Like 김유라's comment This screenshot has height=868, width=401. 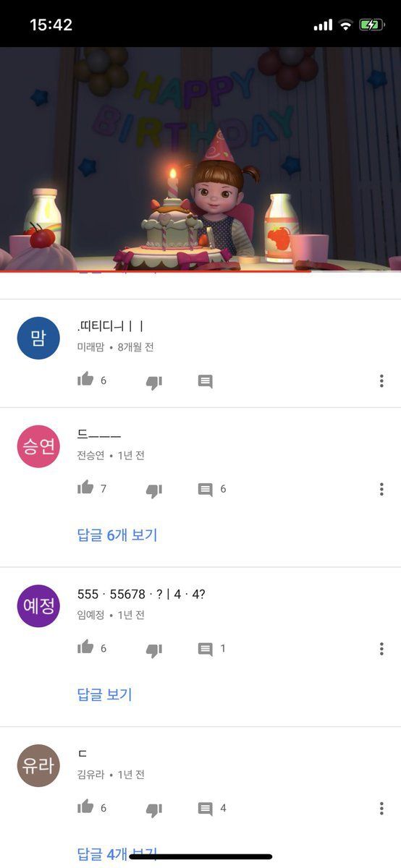coord(86,807)
